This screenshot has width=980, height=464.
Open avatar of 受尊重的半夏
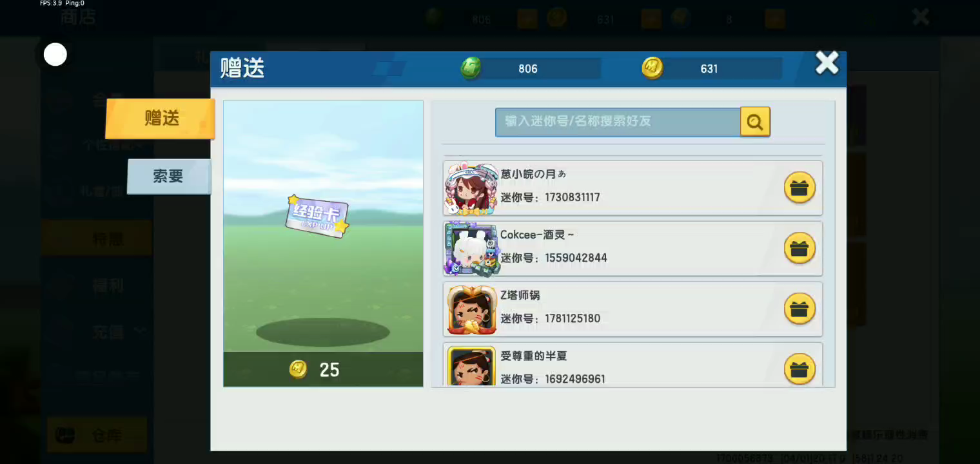[x=471, y=366]
